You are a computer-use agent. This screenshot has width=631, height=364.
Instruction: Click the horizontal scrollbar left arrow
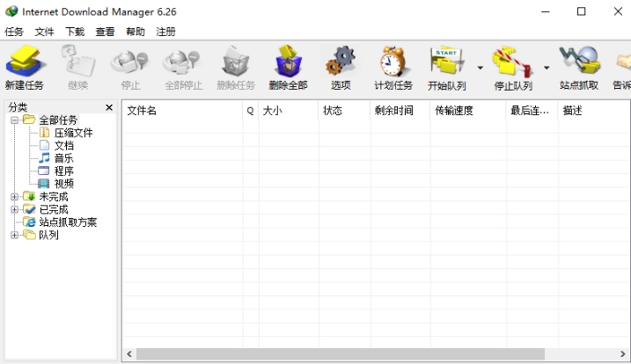tap(129, 354)
